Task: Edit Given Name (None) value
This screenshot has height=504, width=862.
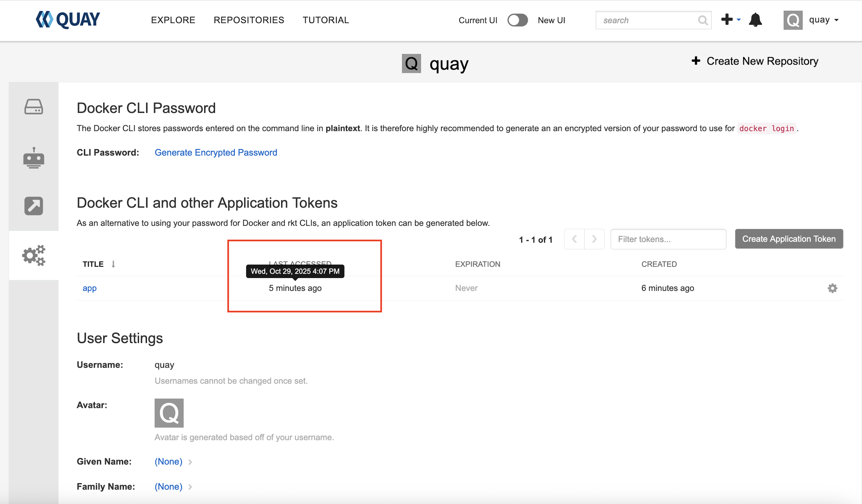Action: (x=168, y=461)
